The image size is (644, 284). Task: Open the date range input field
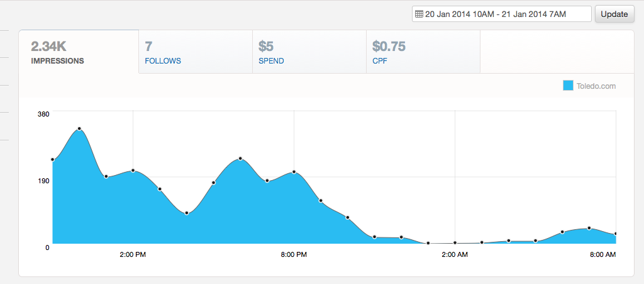click(x=502, y=14)
